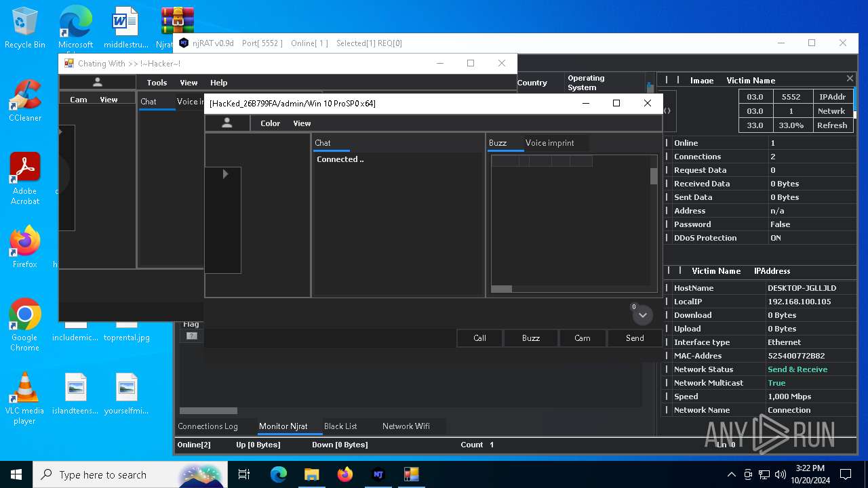Open Microsoft Edge desktop shortcut
The width and height of the screenshot is (868, 488).
coord(75,28)
